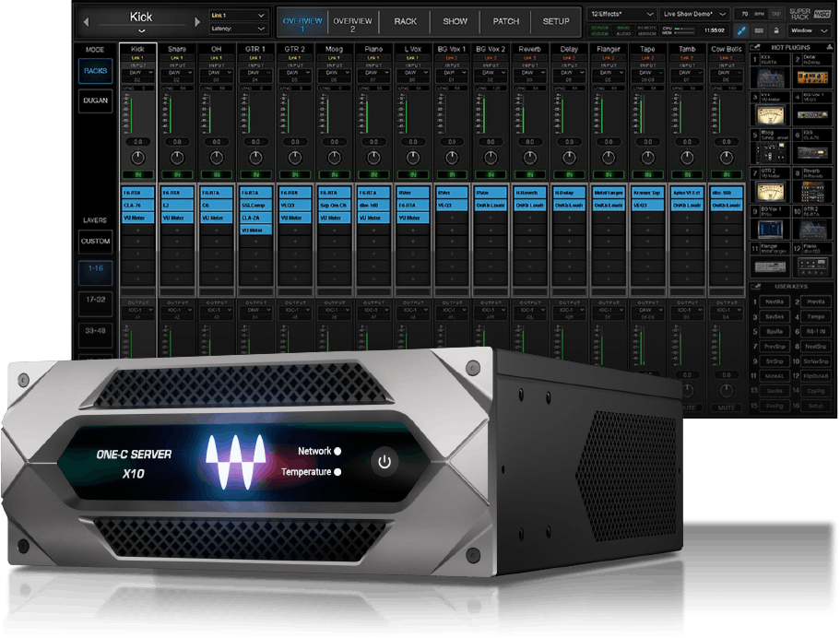The image size is (840, 638).
Task: Select the Custom layer
Action: pos(95,242)
